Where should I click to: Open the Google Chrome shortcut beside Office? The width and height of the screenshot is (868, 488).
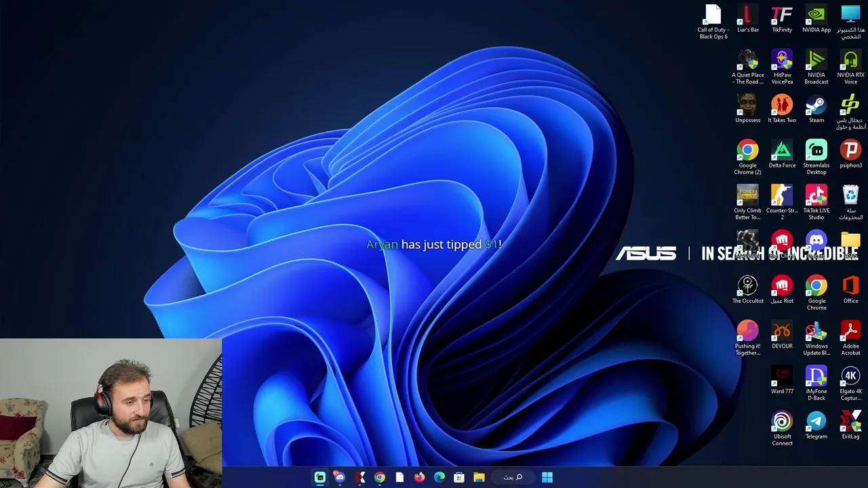click(x=816, y=293)
